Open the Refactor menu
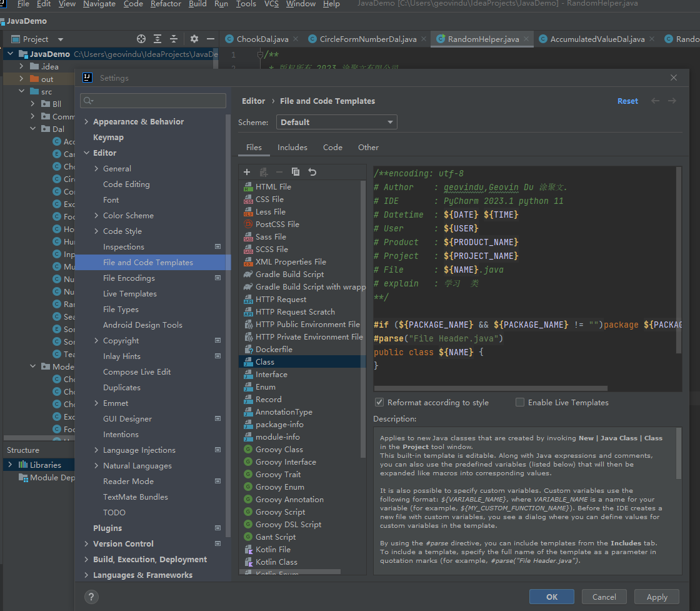 click(x=166, y=4)
